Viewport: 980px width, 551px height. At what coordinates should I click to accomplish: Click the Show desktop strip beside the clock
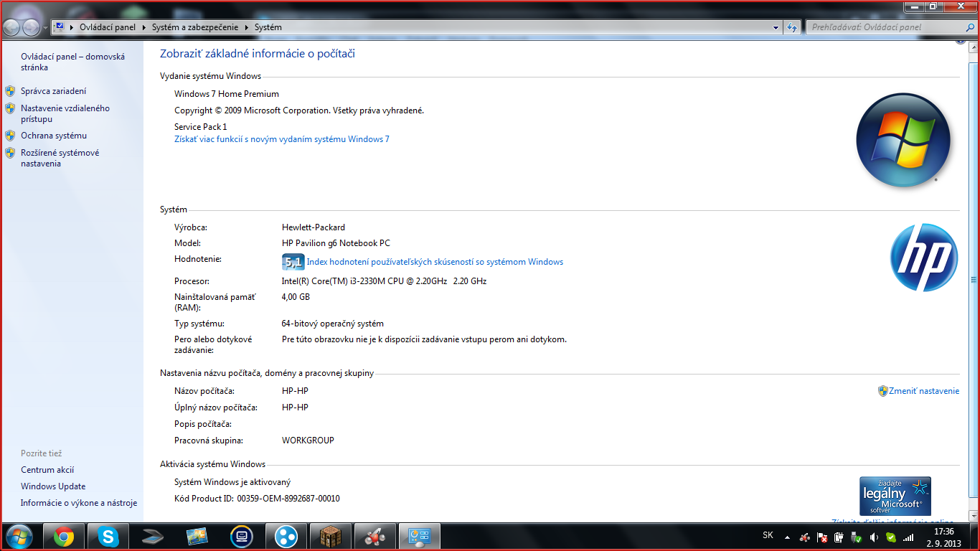973,537
